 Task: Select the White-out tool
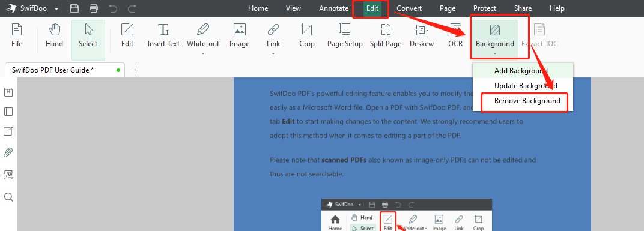[203, 35]
